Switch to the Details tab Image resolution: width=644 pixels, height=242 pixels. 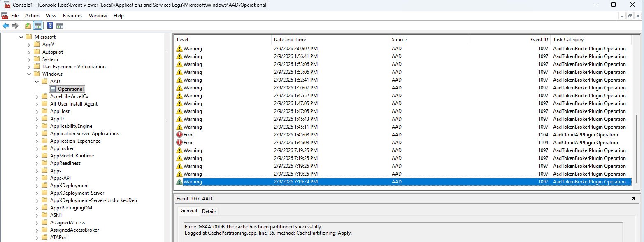pos(209,211)
